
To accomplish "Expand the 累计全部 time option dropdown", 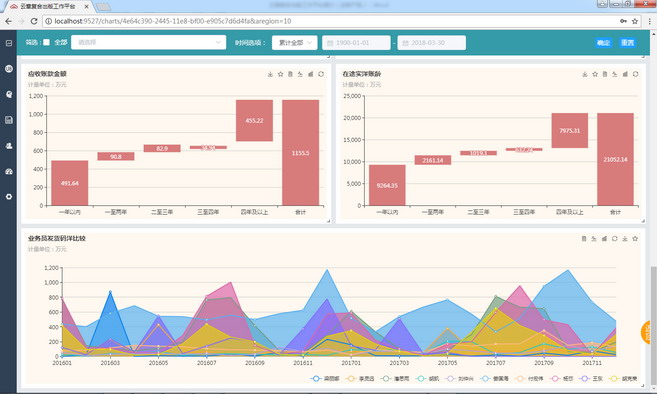I will pyautogui.click(x=295, y=43).
